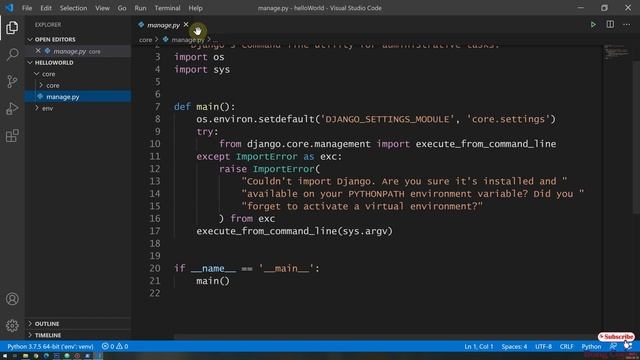
Task: Open the Accounts menu icon
Action: 12,299
